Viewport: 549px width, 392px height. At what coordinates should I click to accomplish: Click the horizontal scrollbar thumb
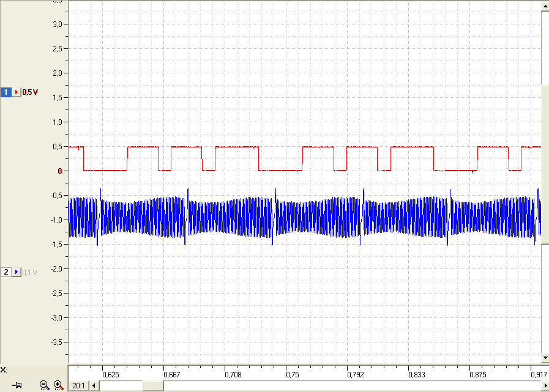152,386
